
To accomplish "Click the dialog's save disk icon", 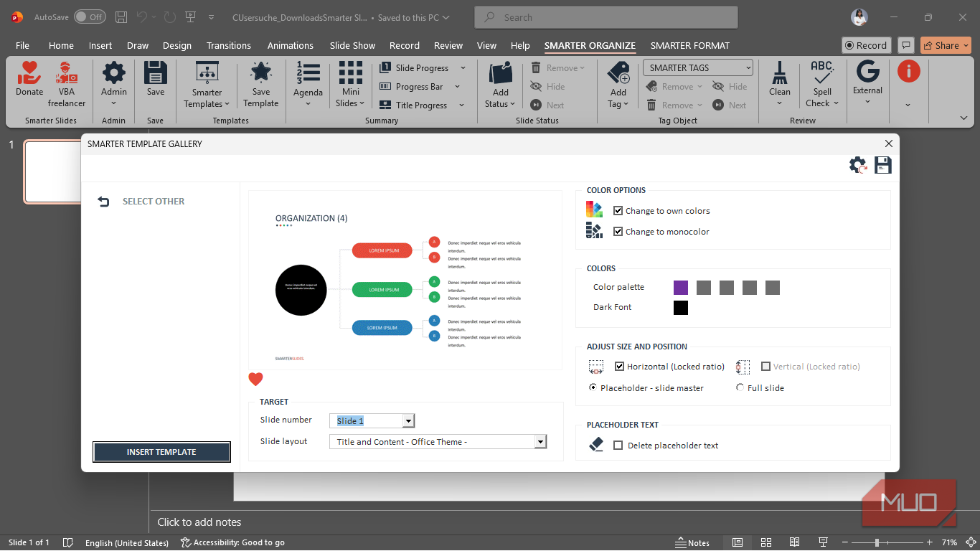I will (883, 165).
